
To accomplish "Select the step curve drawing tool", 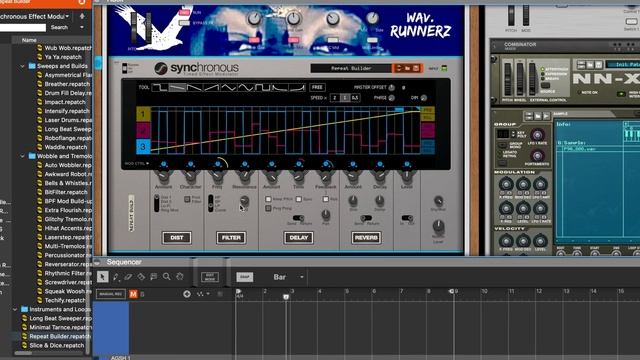I will click(x=160, y=87).
